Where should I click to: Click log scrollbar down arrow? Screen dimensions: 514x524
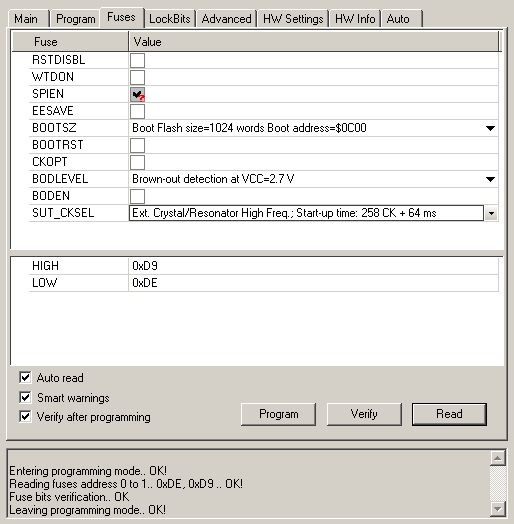[x=498, y=509]
